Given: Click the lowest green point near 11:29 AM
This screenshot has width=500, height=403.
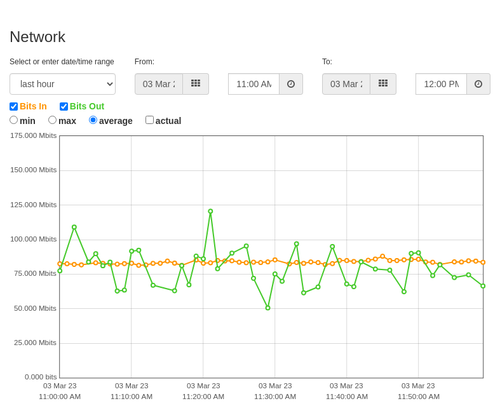Looking at the screenshot, I should (268, 308).
